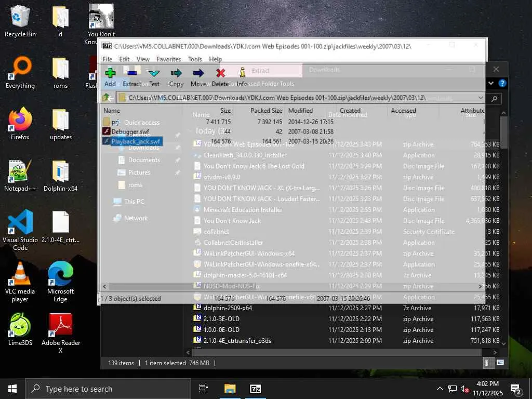The width and height of the screenshot is (532, 399).
Task: Click the red Delete icon in 7-Zip
Action: (x=220, y=73)
